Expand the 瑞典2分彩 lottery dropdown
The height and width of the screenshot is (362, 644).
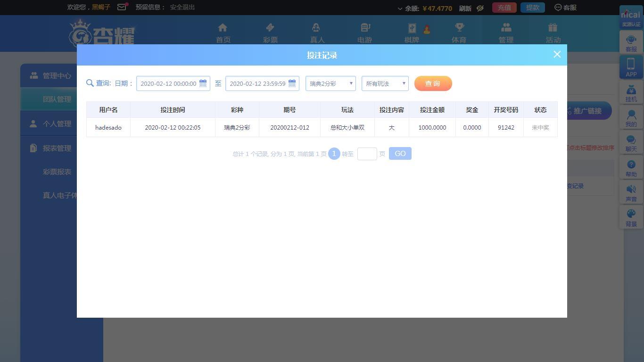coord(330,83)
